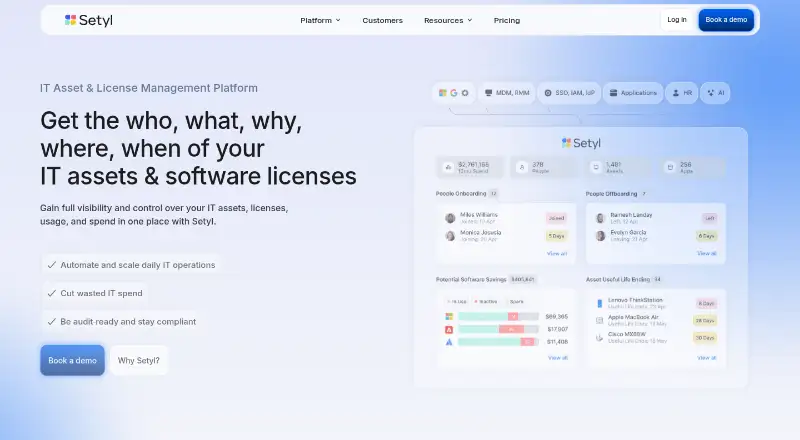Click the People stat icon beside 378
Viewport: 800px width, 440px height.
pyautogui.click(x=521, y=167)
